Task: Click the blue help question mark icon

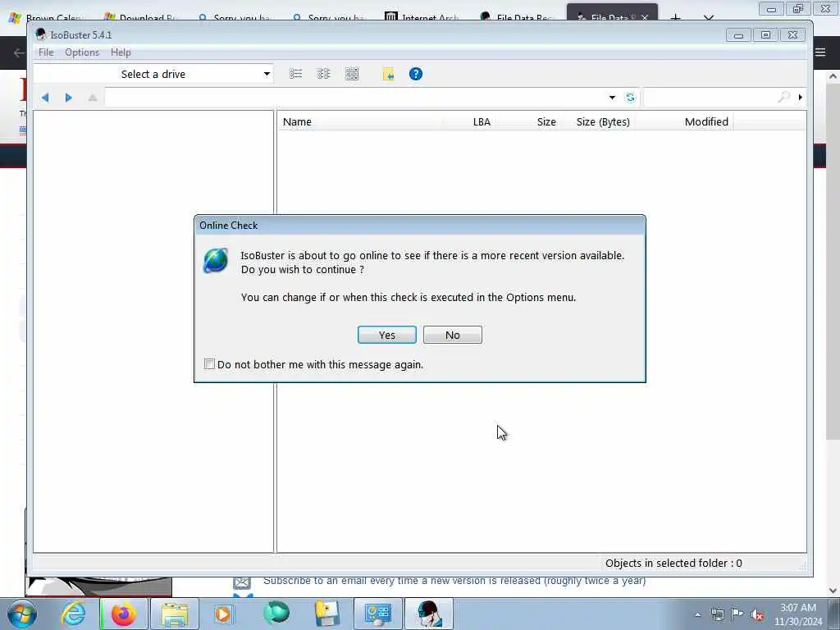Action: point(416,74)
